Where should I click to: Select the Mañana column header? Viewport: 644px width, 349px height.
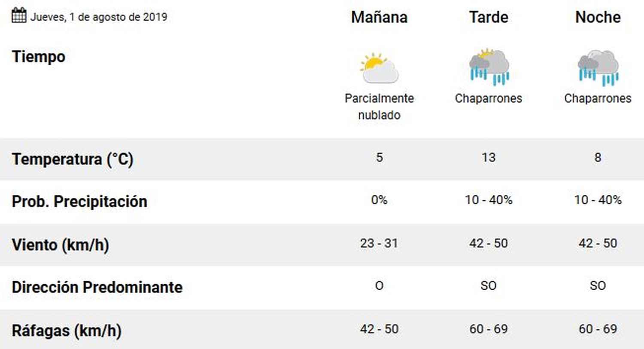[x=379, y=17]
